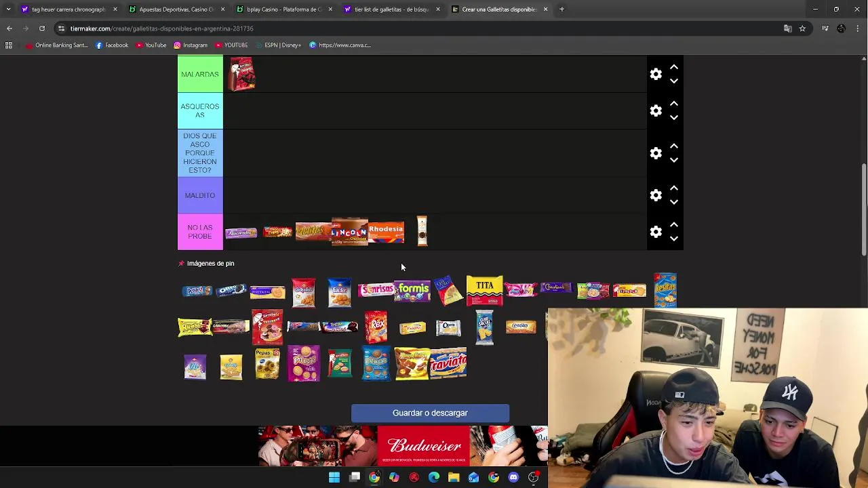Close the Crear una Galletitas tab

[545, 9]
